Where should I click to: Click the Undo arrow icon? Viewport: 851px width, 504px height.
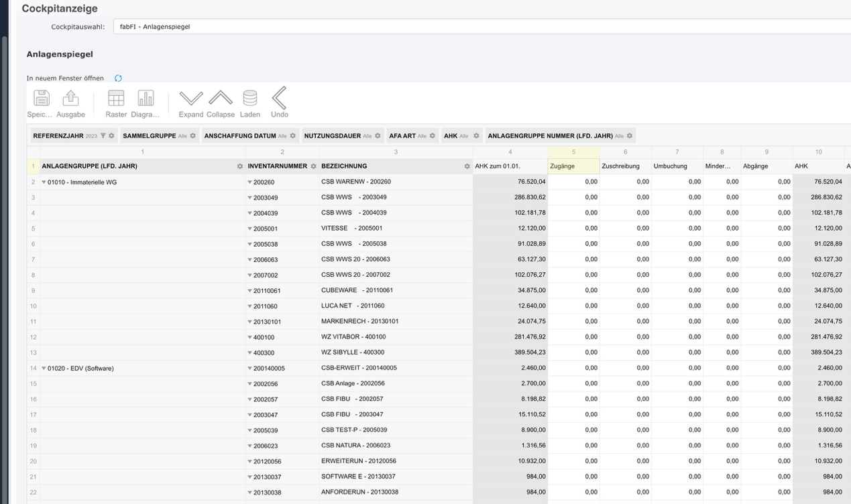[x=279, y=99]
